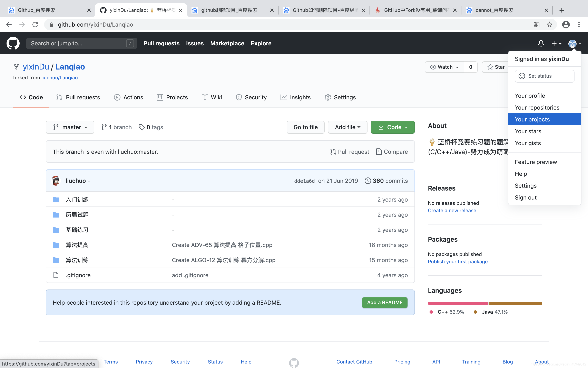The image size is (588, 368).
Task: Click the C++ 52.9% language legend
Action: pos(447,312)
